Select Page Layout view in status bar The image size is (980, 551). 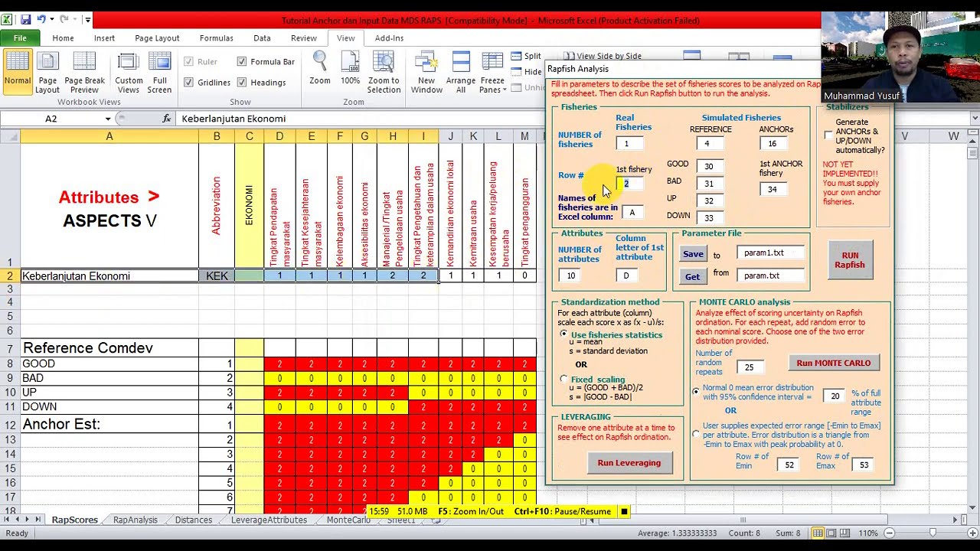click(833, 533)
